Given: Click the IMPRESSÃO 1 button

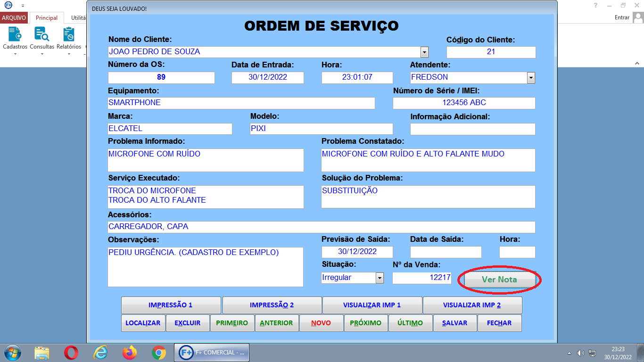Looking at the screenshot, I should (171, 305).
